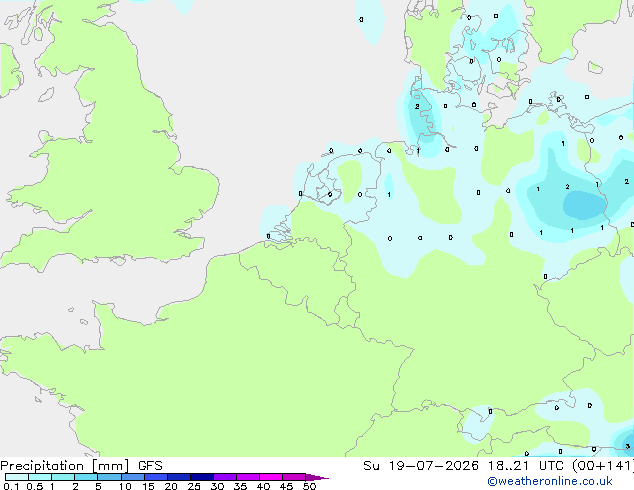Select the 40–45 mm magenta legend swatch
This screenshot has height=490, width=634.
tap(271, 477)
